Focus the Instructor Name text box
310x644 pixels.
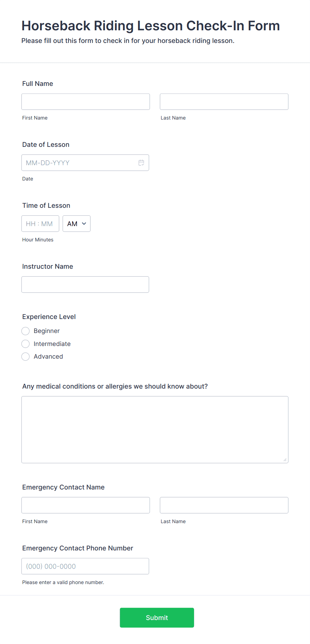(85, 285)
